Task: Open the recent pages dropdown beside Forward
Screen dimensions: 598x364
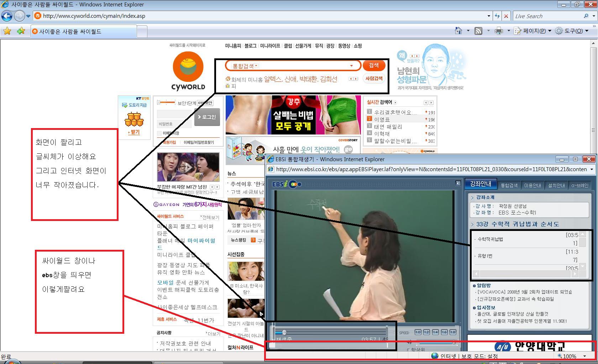Action: tap(28, 16)
